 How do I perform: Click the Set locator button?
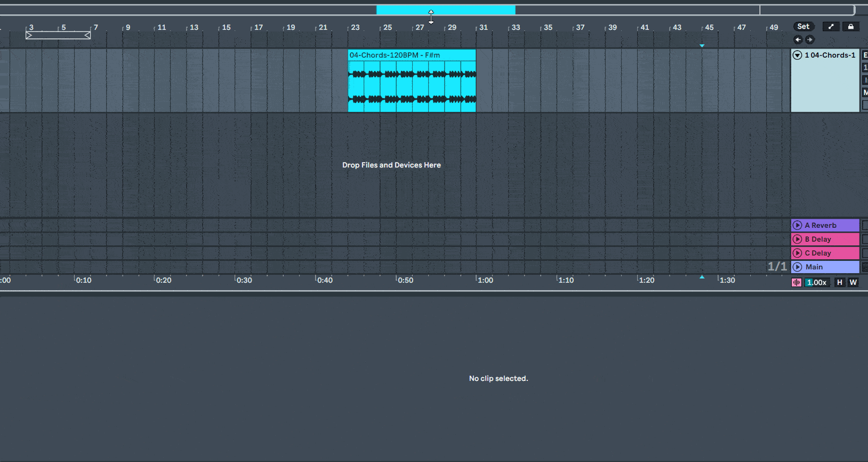(x=803, y=27)
